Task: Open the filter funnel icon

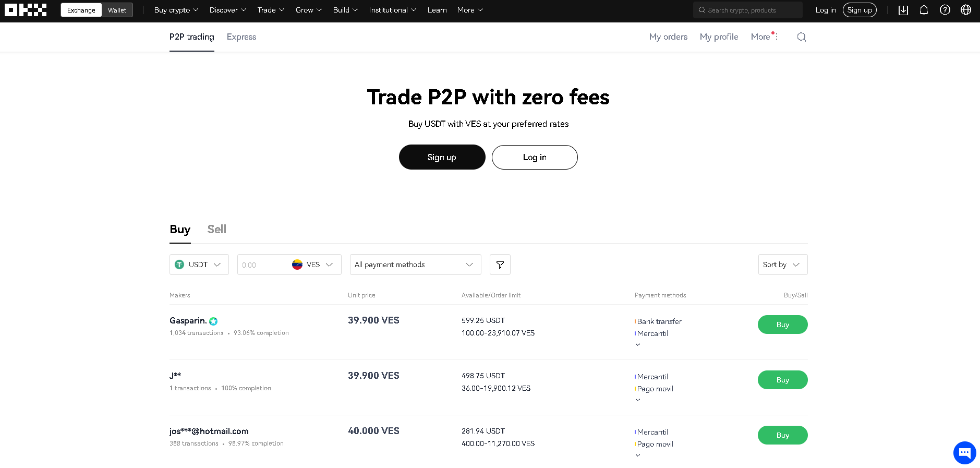Action: pos(500,265)
